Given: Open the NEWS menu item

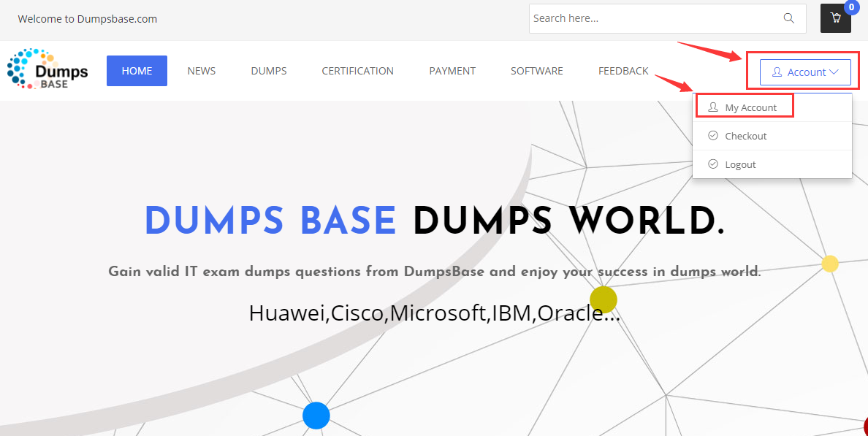Looking at the screenshot, I should coord(202,71).
